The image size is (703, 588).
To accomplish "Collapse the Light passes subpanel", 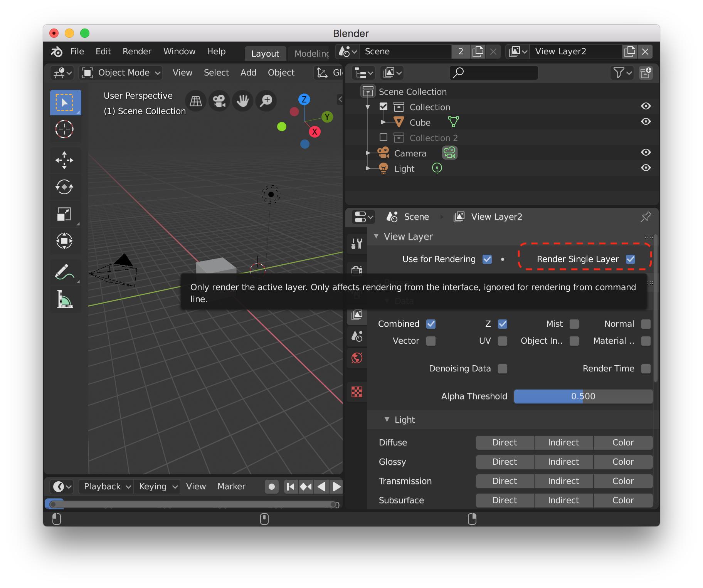I will coord(387,420).
